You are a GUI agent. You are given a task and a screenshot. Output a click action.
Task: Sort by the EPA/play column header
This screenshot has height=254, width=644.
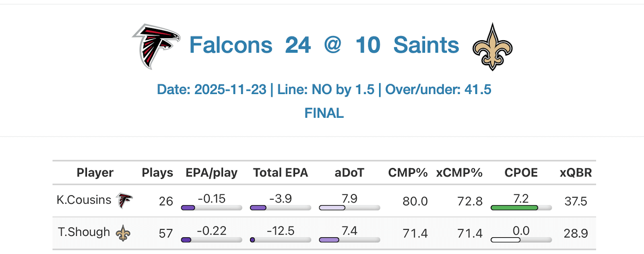(211, 173)
